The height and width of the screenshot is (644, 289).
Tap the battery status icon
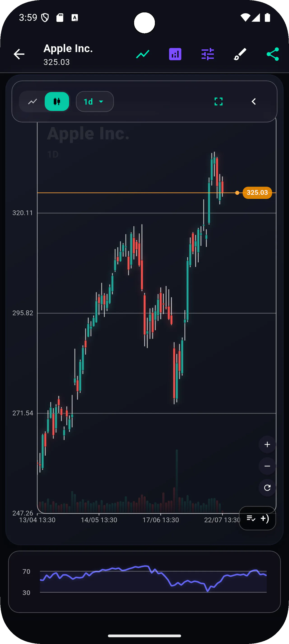point(267,18)
